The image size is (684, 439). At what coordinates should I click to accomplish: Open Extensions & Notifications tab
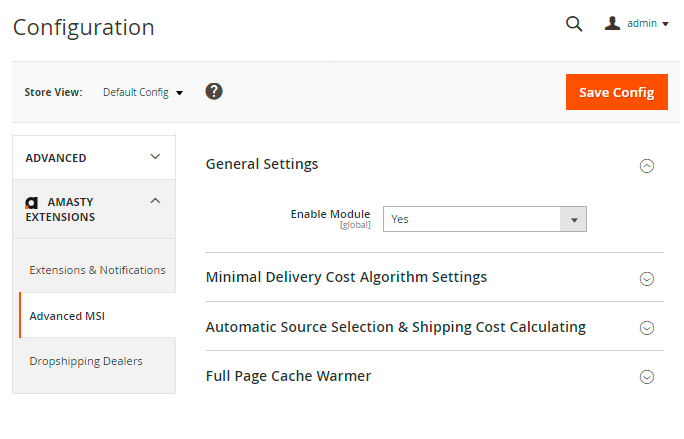pos(97,270)
